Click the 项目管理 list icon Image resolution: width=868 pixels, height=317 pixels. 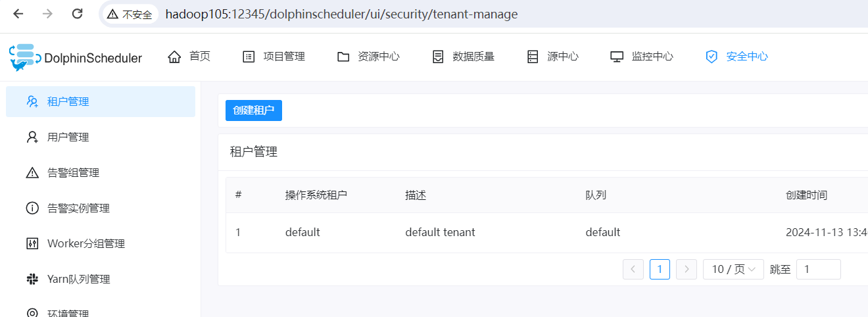pos(249,57)
